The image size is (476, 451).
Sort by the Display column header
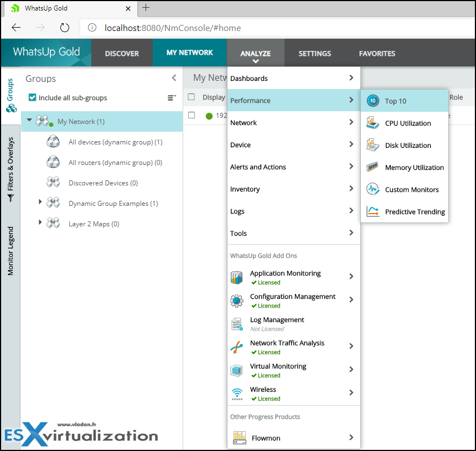pos(214,97)
